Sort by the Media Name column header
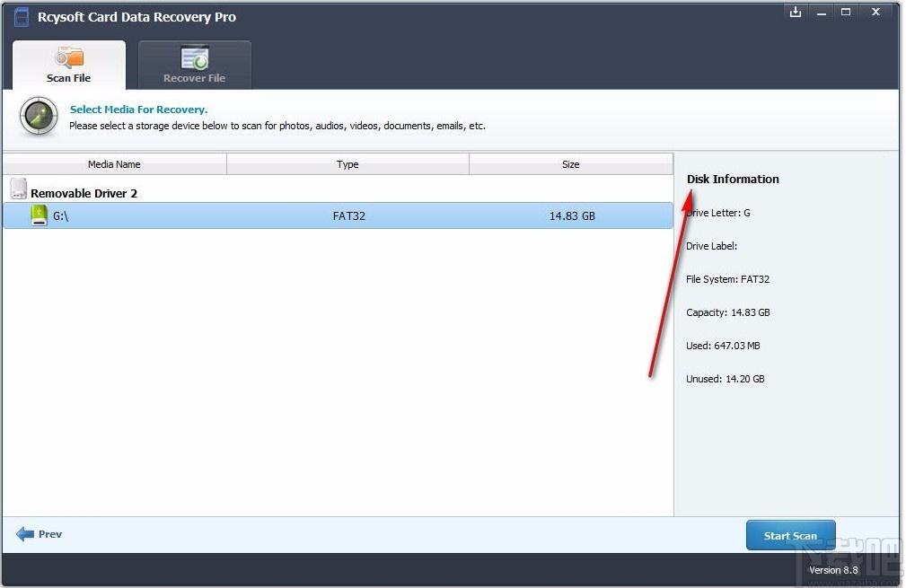 (x=114, y=164)
